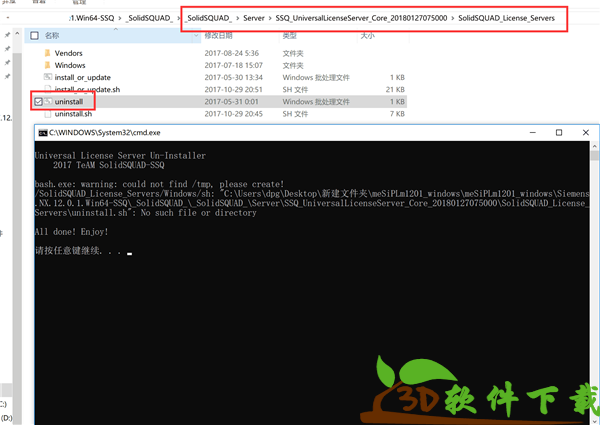600x425 pixels.
Task: Click the 7 KB size value
Action: click(x=397, y=114)
